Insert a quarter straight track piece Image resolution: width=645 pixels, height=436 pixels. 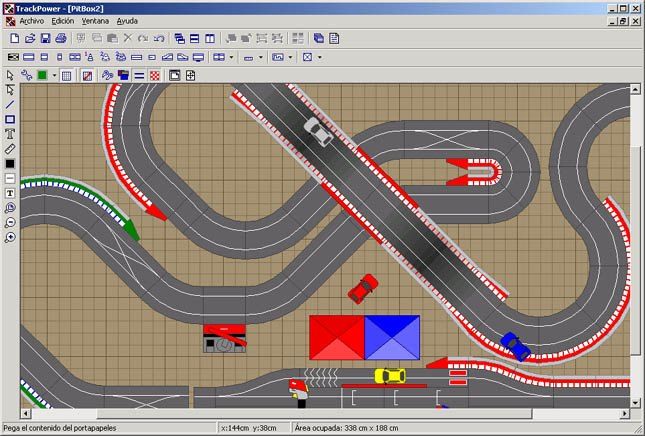60,57
